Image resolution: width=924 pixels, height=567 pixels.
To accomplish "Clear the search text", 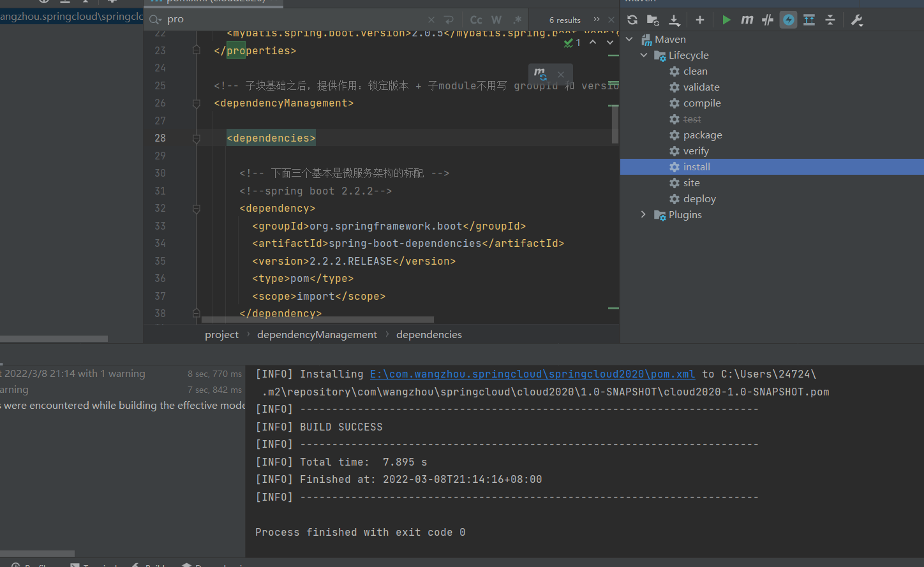I will [431, 20].
